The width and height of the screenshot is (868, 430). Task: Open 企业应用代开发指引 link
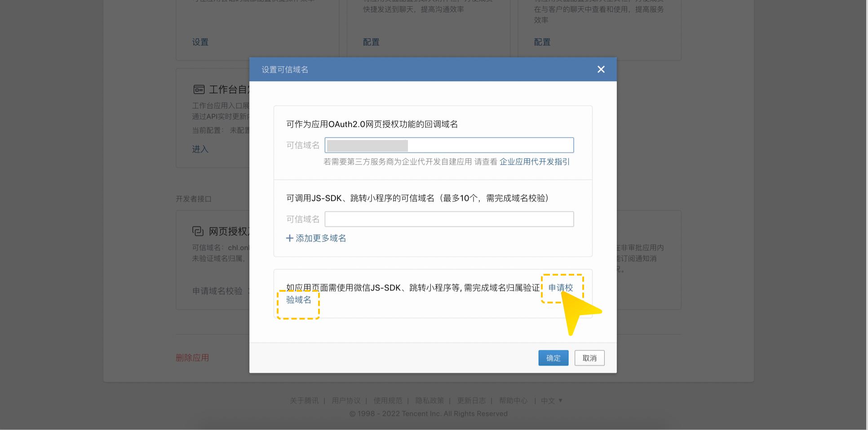(534, 162)
